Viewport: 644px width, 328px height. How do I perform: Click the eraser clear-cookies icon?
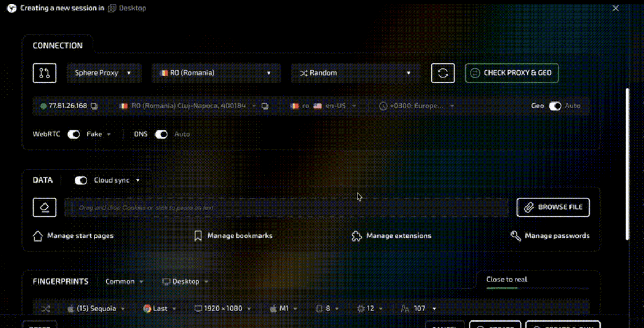coord(44,207)
